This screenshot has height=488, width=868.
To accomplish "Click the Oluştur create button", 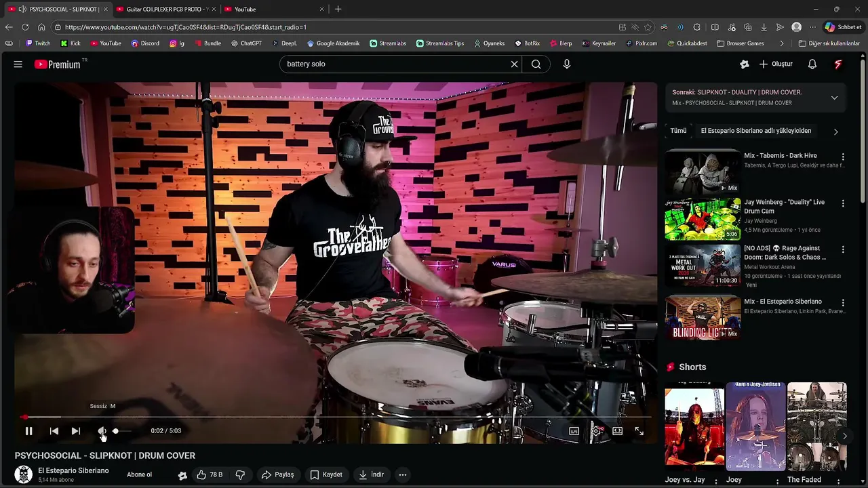I will click(775, 64).
